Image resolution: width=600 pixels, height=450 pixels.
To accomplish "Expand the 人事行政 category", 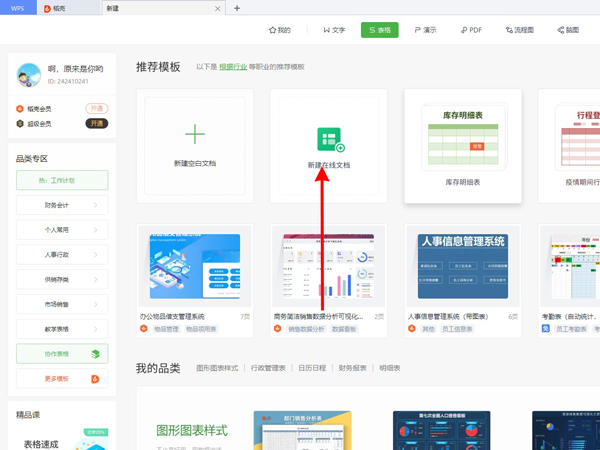I will point(62,255).
